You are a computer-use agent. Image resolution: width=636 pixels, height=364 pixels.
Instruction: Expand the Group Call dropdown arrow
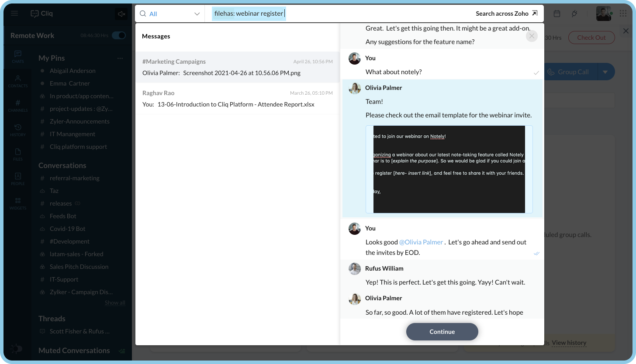coord(605,72)
